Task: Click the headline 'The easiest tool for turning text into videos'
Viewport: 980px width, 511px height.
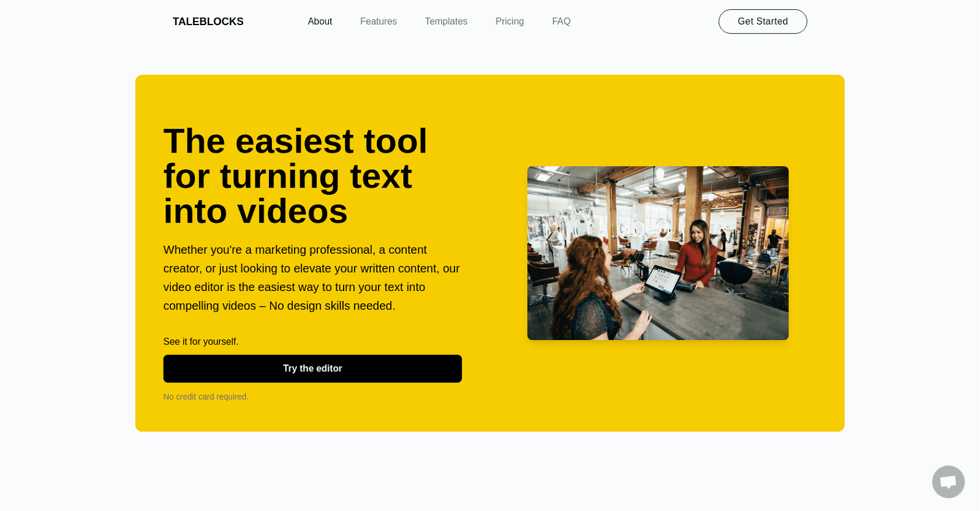Action: [x=295, y=176]
